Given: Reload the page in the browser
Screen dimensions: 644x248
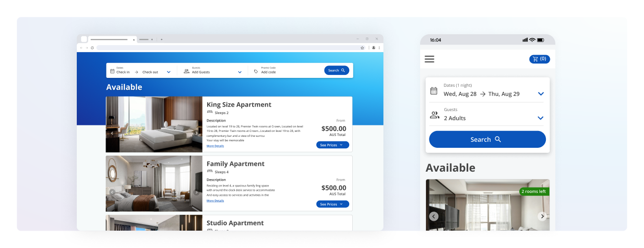Looking at the screenshot, I should pos(92,48).
